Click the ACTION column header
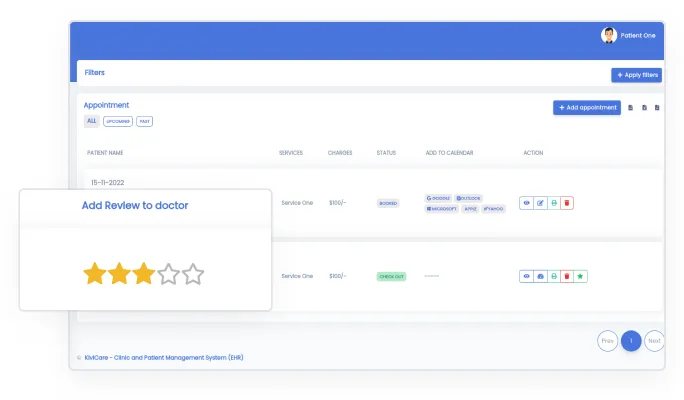This screenshot has height=400, width=684. point(533,153)
